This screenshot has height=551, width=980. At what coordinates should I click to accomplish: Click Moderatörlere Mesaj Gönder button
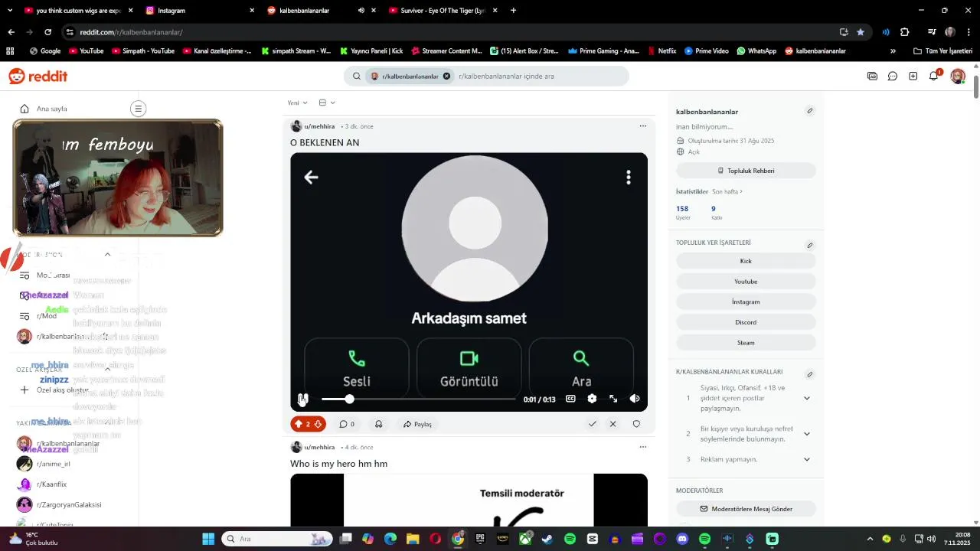click(x=746, y=509)
